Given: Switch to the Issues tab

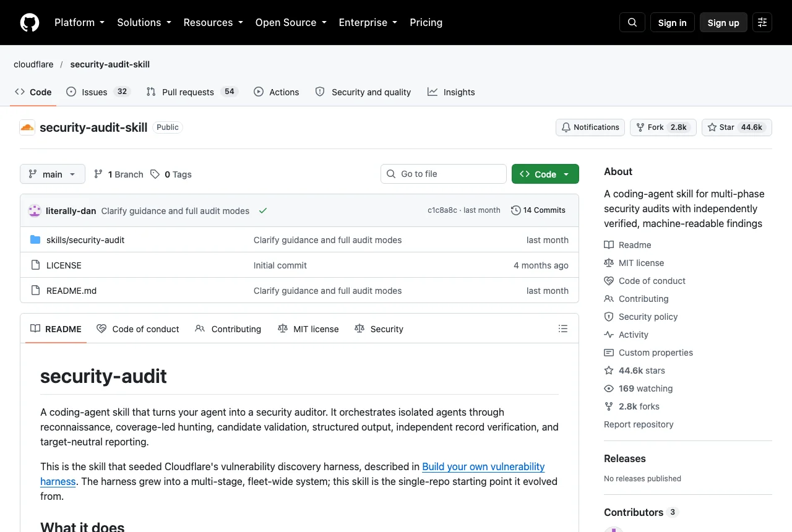Looking at the screenshot, I should (98, 92).
